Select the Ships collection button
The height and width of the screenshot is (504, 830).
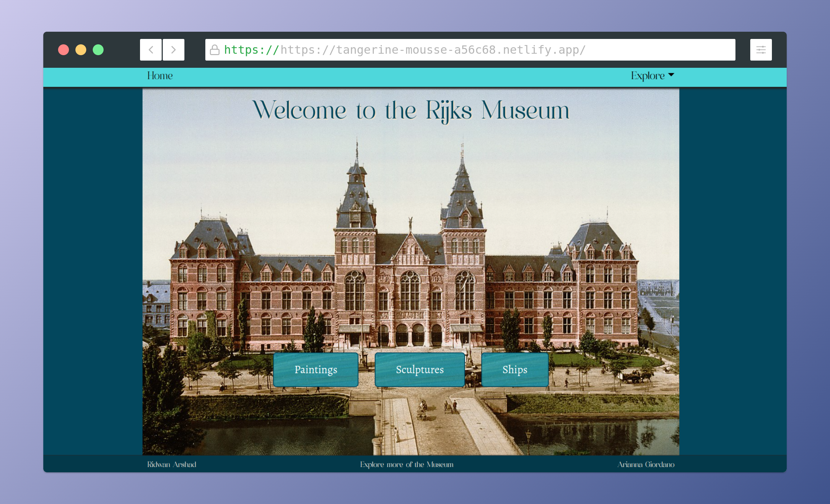515,370
